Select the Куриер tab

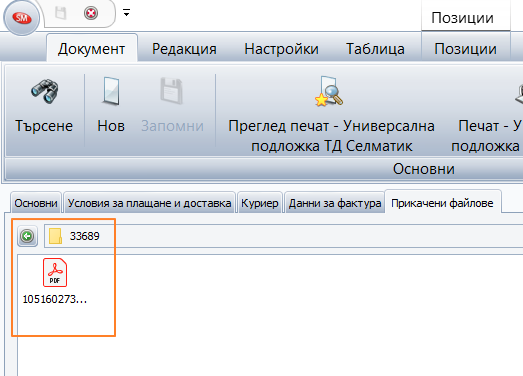[x=260, y=203]
